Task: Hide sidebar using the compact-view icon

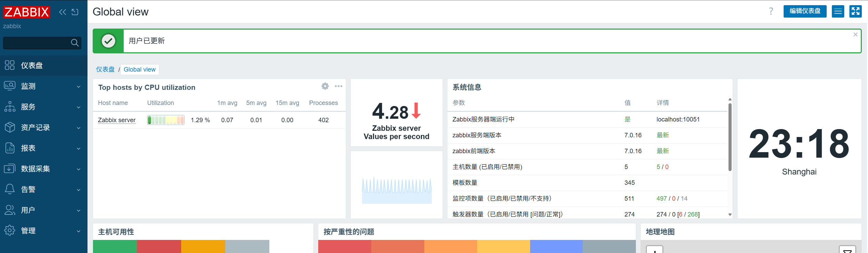Action: (x=75, y=12)
